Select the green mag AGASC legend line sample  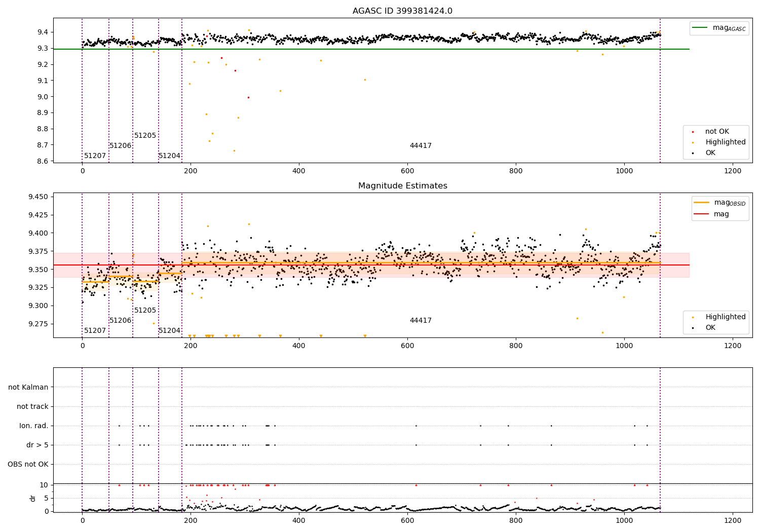[700, 28]
